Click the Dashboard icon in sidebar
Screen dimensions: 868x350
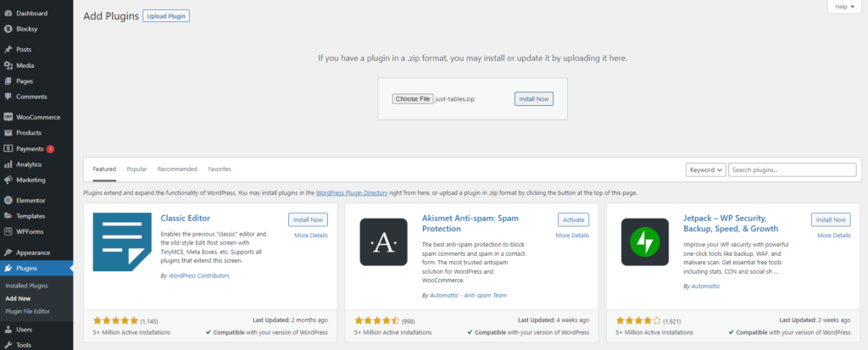click(x=8, y=14)
